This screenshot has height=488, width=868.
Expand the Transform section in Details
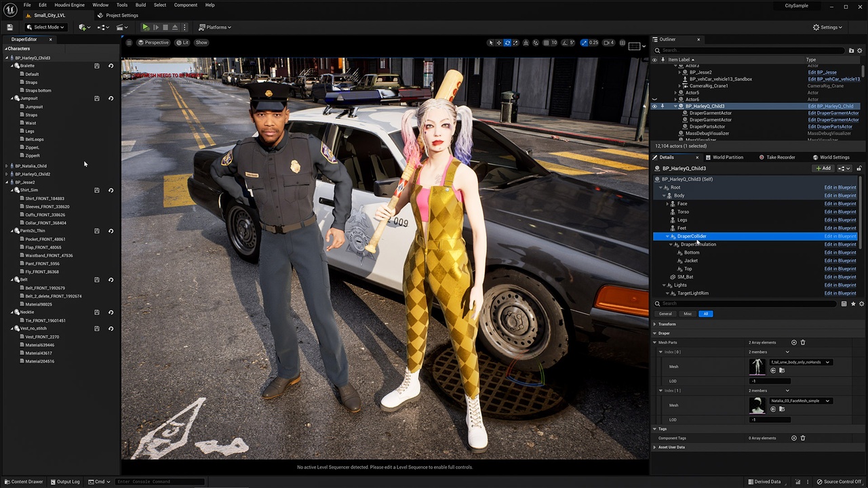tap(655, 324)
